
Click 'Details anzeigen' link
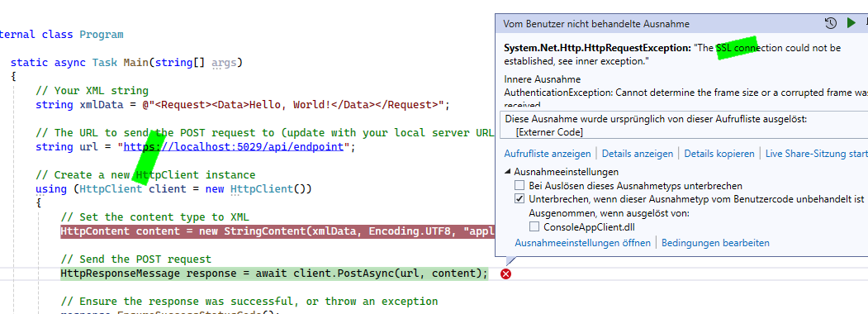[638, 154]
